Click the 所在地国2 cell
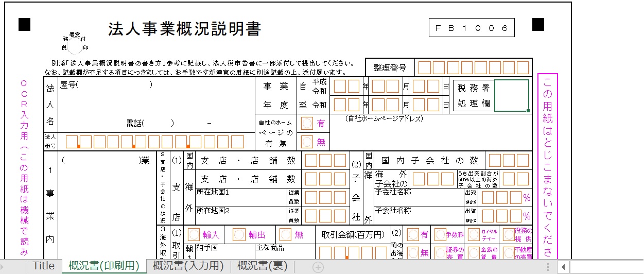The width and height of the screenshot is (644, 274). click(x=241, y=215)
